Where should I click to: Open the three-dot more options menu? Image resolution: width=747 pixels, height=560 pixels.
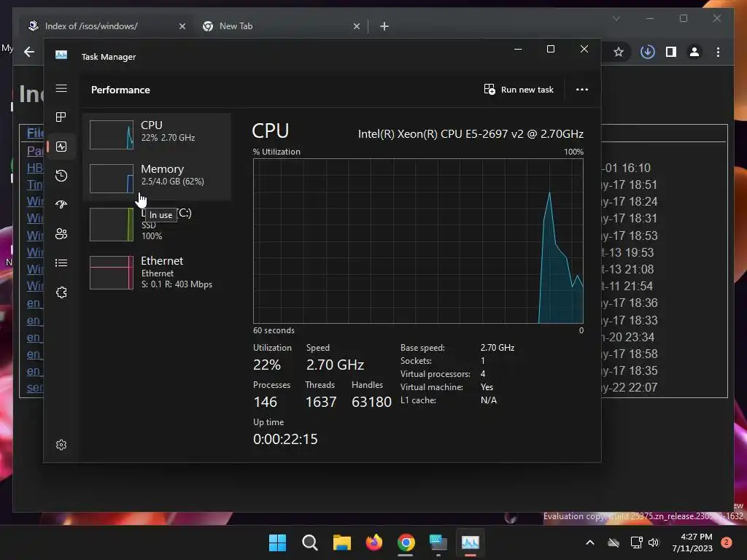pyautogui.click(x=581, y=90)
